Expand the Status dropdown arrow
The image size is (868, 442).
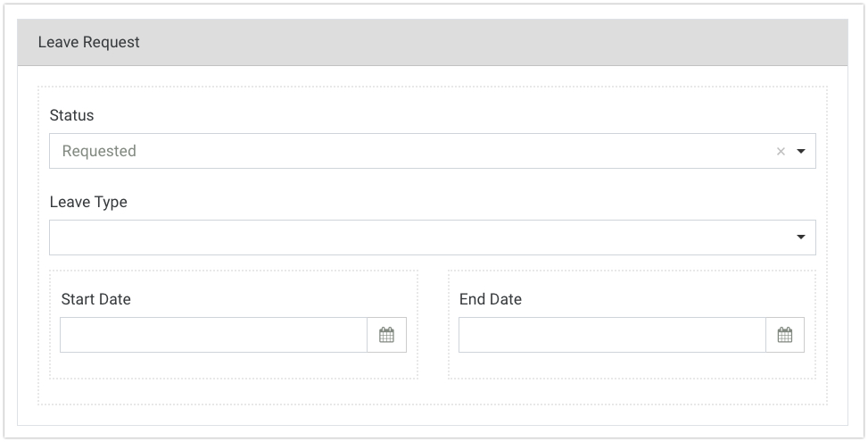click(x=800, y=152)
